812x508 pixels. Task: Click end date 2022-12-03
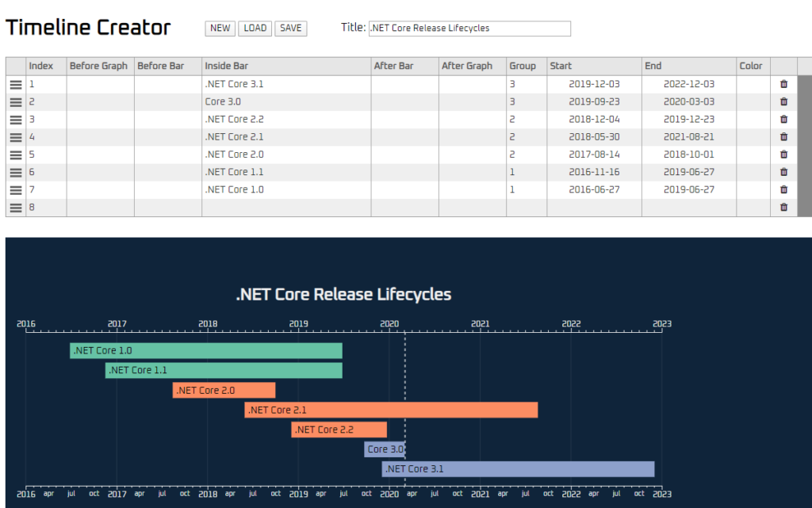coord(689,84)
